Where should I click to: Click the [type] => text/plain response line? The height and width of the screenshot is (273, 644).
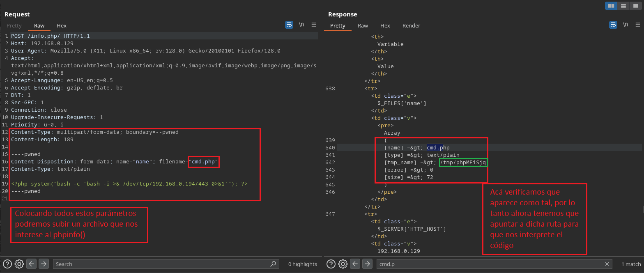422,155
